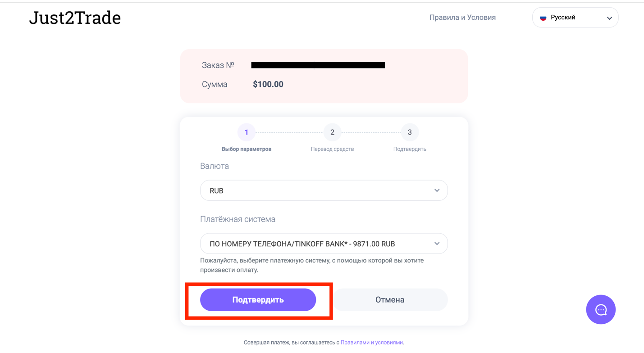Screen dimensions: 644x353
Task: Click the $100.00 amount value
Action: [x=268, y=84]
